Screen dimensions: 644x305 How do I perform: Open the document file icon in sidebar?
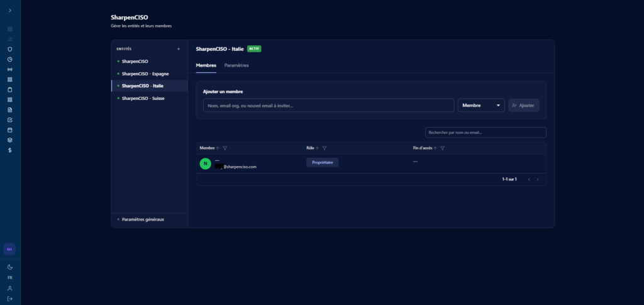10,110
